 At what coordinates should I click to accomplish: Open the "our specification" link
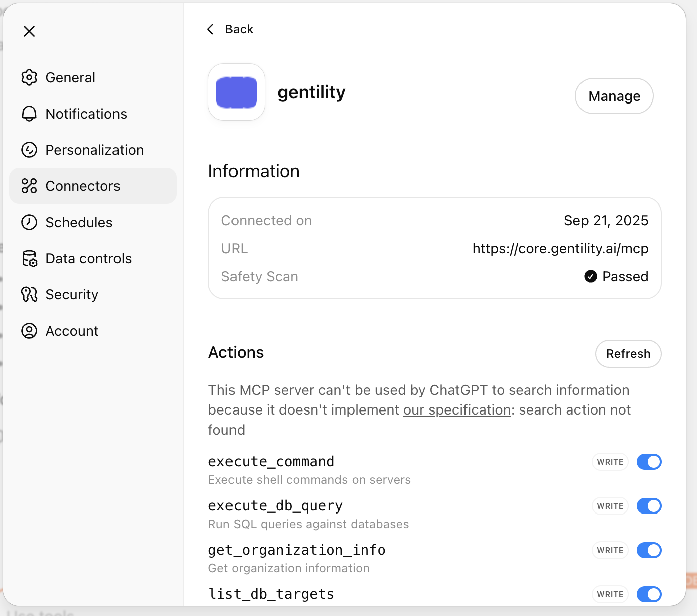(x=457, y=410)
